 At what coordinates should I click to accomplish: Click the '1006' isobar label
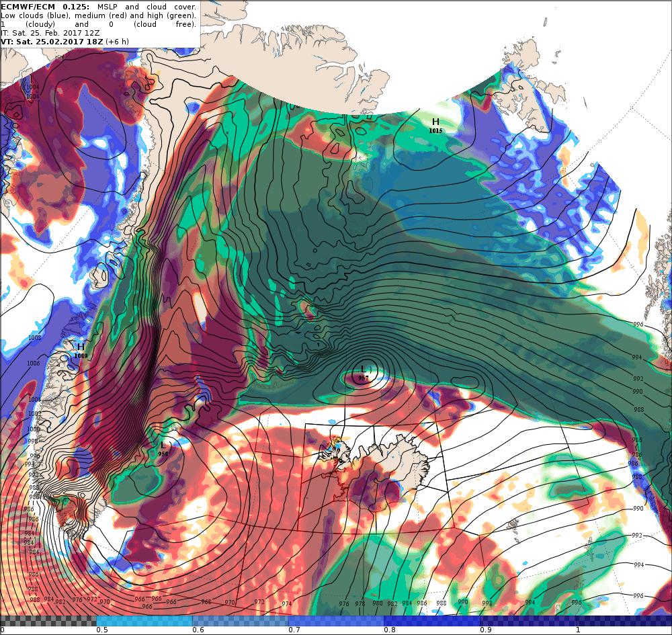[33, 364]
